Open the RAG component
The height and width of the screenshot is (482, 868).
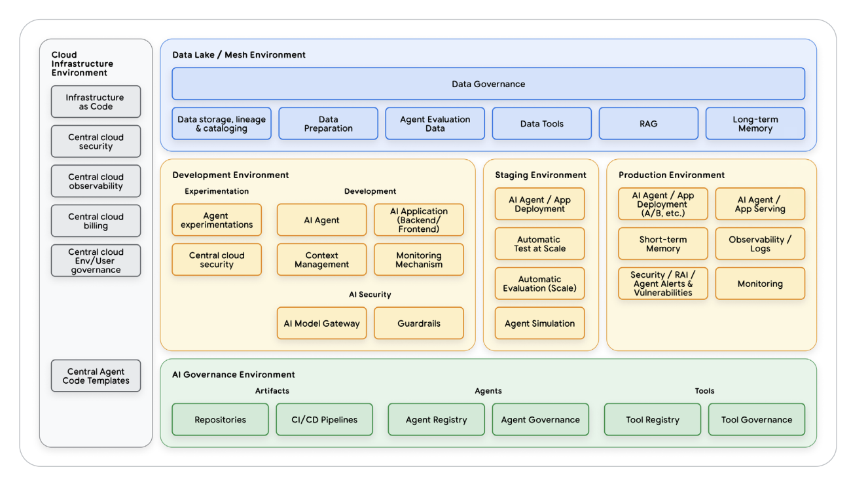[648, 123]
